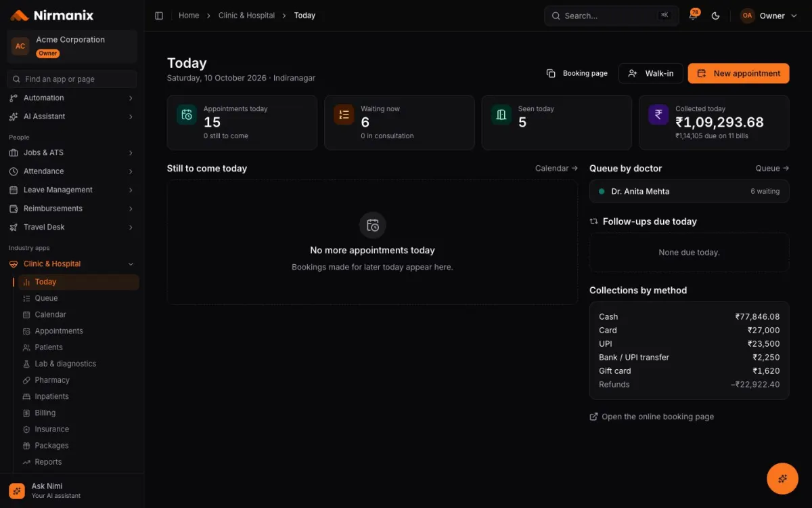Click the Pharmacy pill icon
Viewport: 812px width, 508px height.
[x=26, y=380]
